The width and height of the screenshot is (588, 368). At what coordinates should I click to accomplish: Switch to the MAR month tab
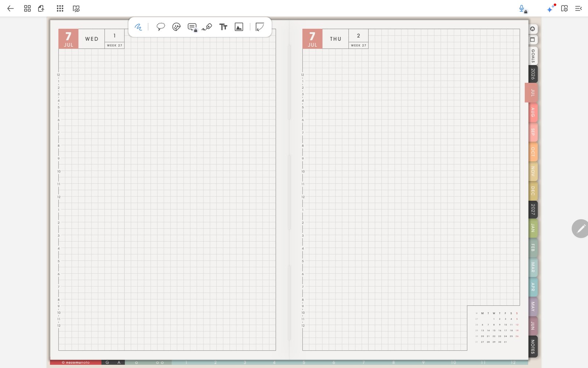pyautogui.click(x=533, y=267)
